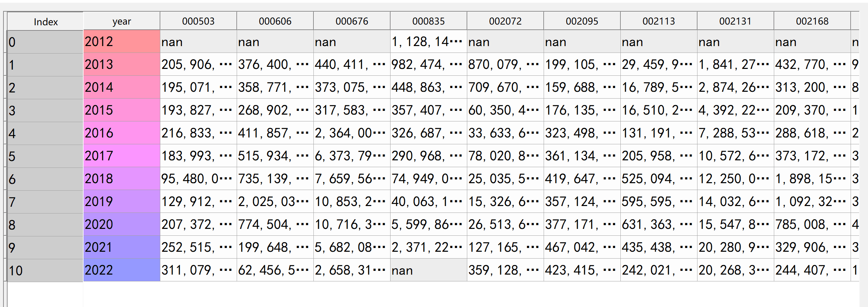Sort by the Index column header
Viewport: 868px width, 307px height.
(x=45, y=21)
